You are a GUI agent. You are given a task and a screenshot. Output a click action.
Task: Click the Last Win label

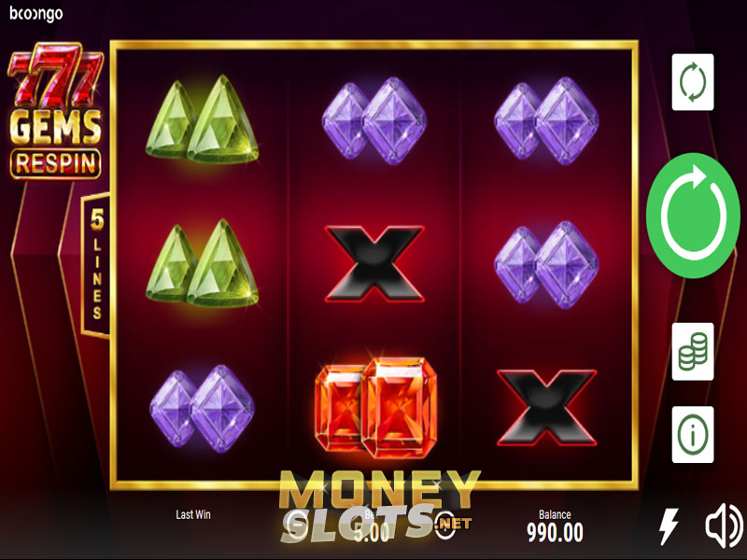coord(193,514)
